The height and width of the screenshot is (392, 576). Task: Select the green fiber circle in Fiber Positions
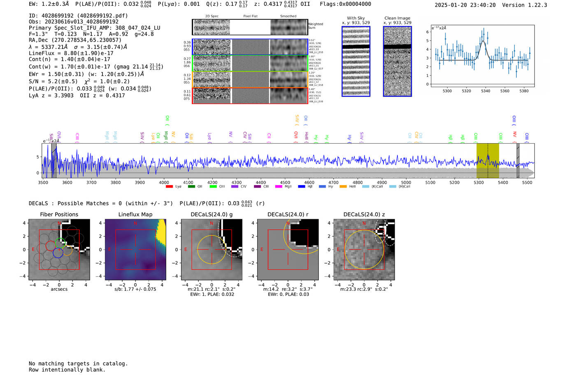point(60,243)
